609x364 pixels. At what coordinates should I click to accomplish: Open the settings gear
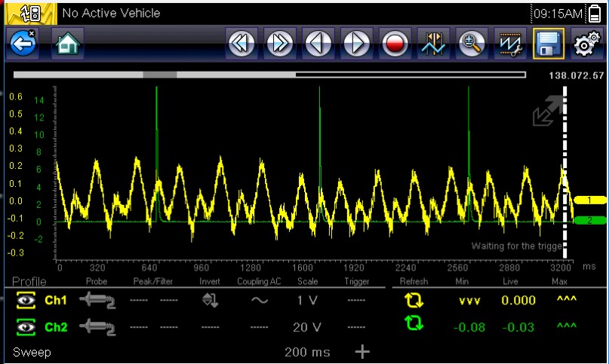(x=587, y=45)
